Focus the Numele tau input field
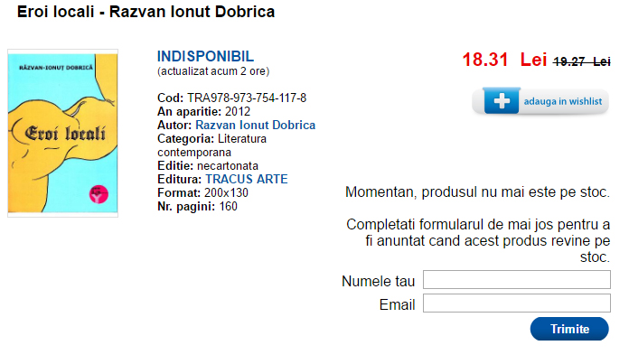Image resolution: width=629 pixels, height=364 pixels. click(516, 280)
